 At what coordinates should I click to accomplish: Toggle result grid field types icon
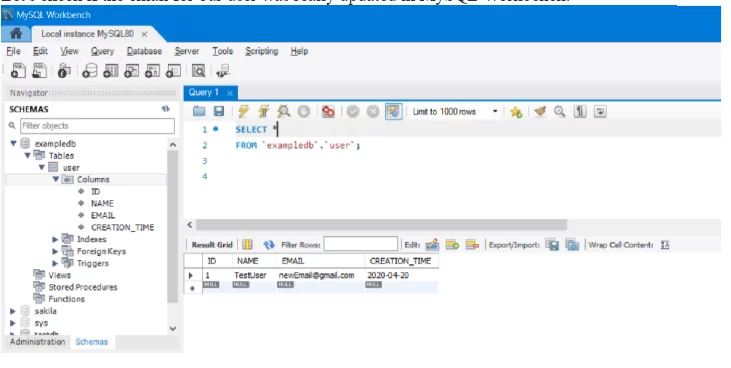247,244
